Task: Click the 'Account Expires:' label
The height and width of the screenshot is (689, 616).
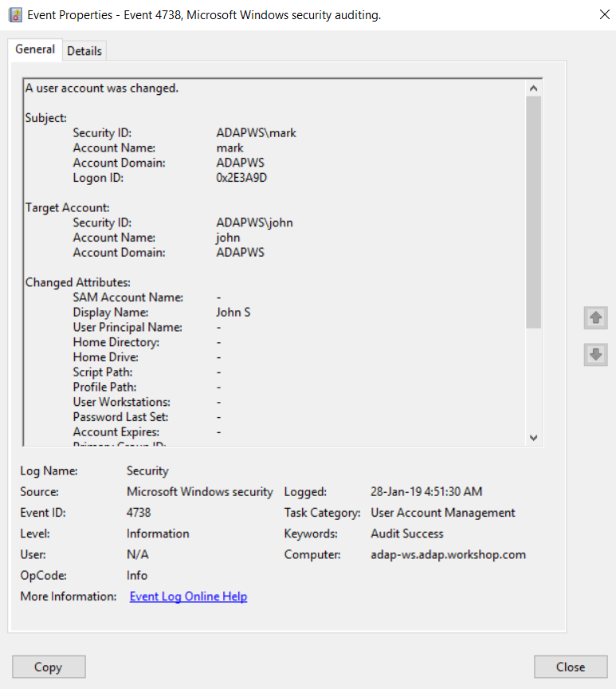Action: pyautogui.click(x=116, y=432)
